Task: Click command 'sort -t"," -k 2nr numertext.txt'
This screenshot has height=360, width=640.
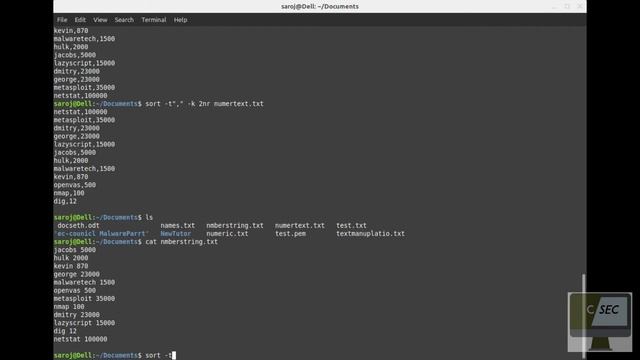Action: click(204, 104)
